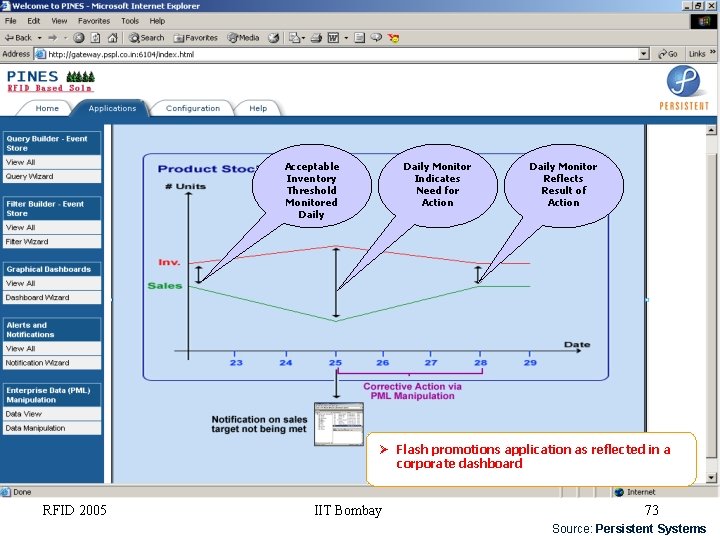Click into the address URL field
The height and width of the screenshot is (540, 720).
click(x=342, y=54)
